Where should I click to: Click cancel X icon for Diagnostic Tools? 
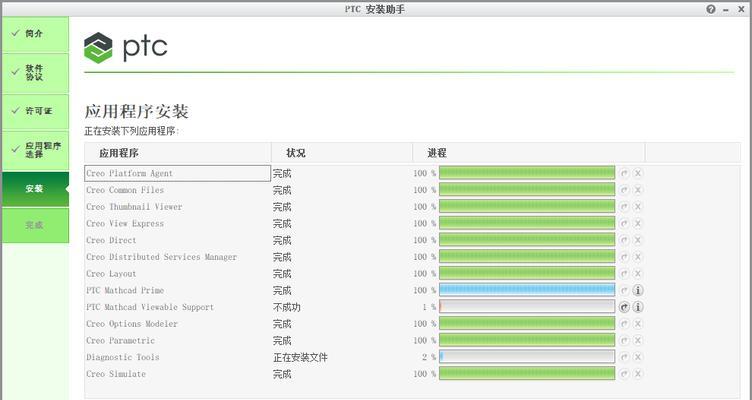point(638,357)
